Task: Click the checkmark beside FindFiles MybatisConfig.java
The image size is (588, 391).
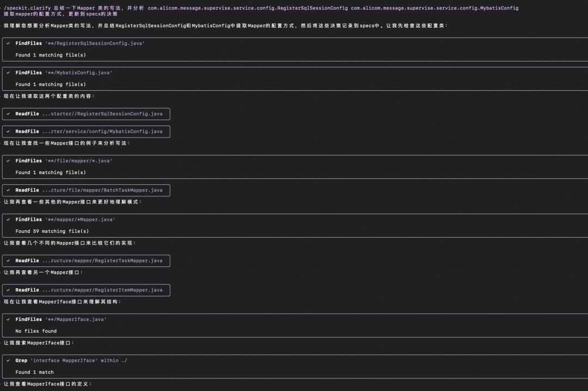Action: point(8,73)
